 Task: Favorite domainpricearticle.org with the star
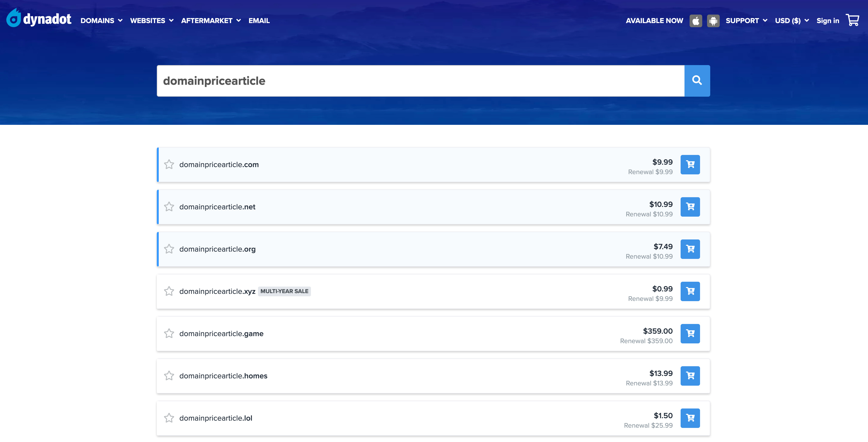point(169,249)
